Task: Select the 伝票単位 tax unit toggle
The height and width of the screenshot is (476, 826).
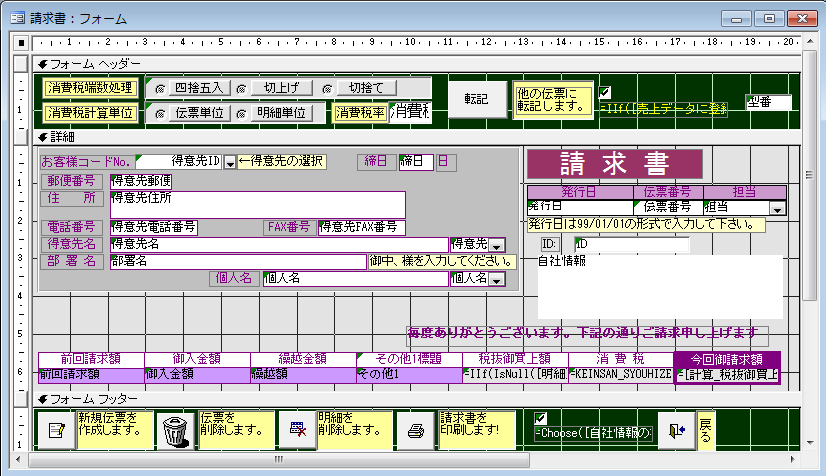Action: [x=199, y=113]
